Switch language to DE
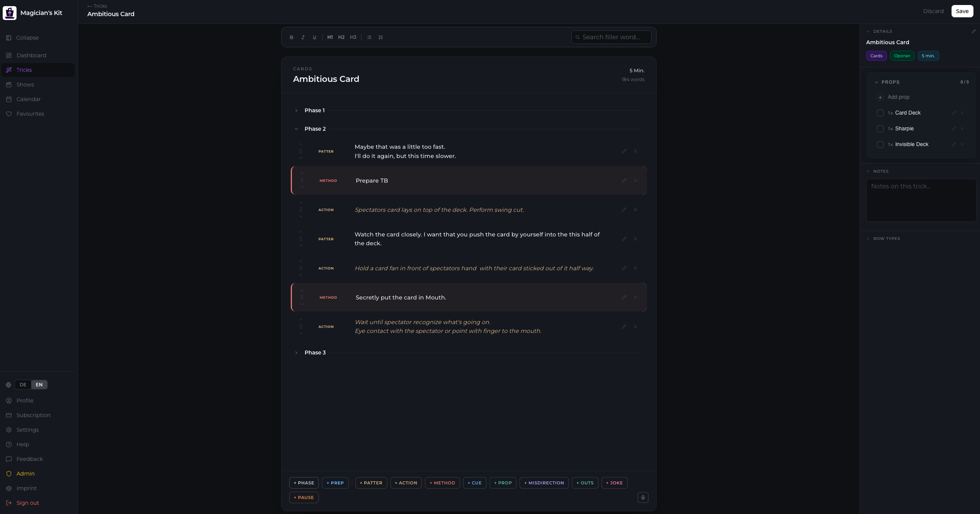980x514 pixels. pyautogui.click(x=23, y=385)
